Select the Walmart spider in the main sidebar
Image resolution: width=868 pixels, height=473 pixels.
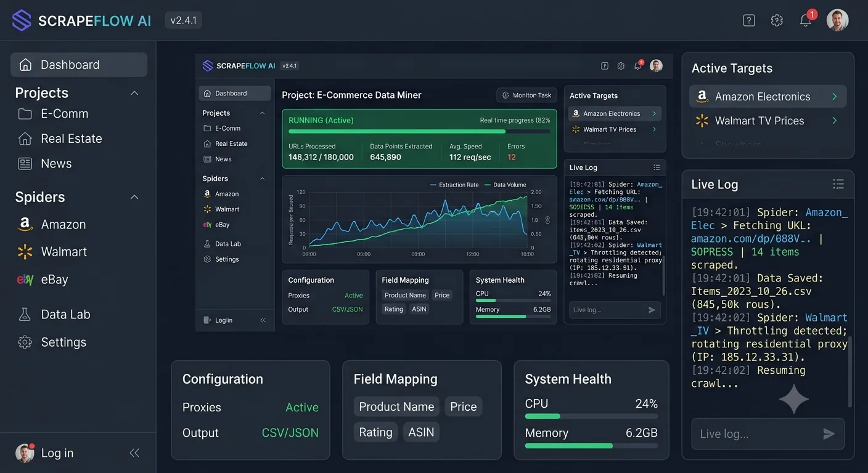[52, 251]
